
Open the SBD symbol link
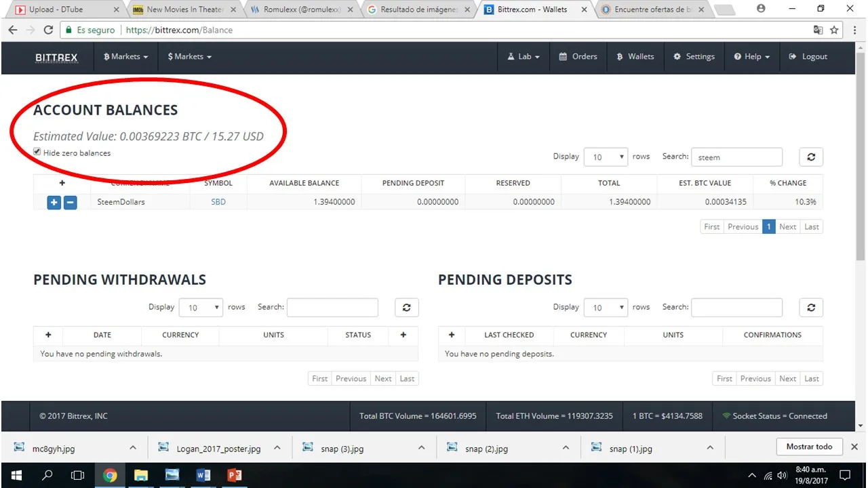(x=218, y=202)
